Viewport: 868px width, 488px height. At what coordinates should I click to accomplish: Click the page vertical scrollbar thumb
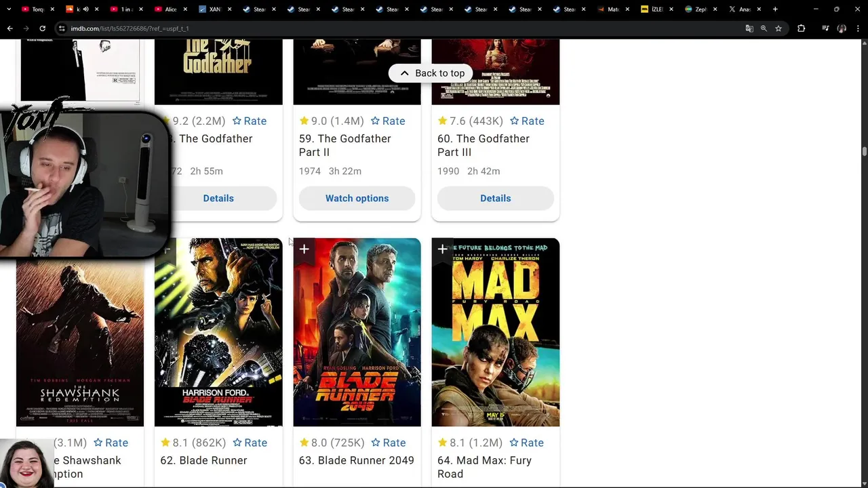pyautogui.click(x=865, y=152)
